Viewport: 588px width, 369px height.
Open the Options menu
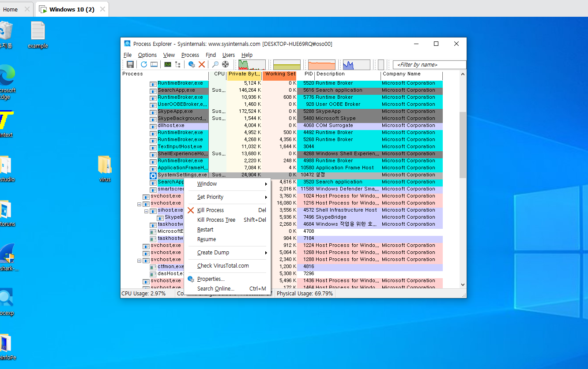(x=147, y=55)
